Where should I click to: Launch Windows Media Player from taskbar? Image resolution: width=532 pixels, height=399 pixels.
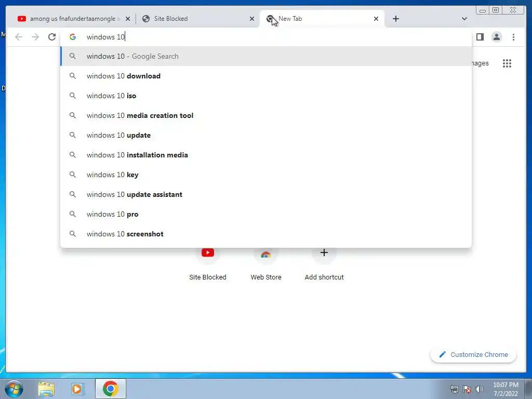pos(77,389)
